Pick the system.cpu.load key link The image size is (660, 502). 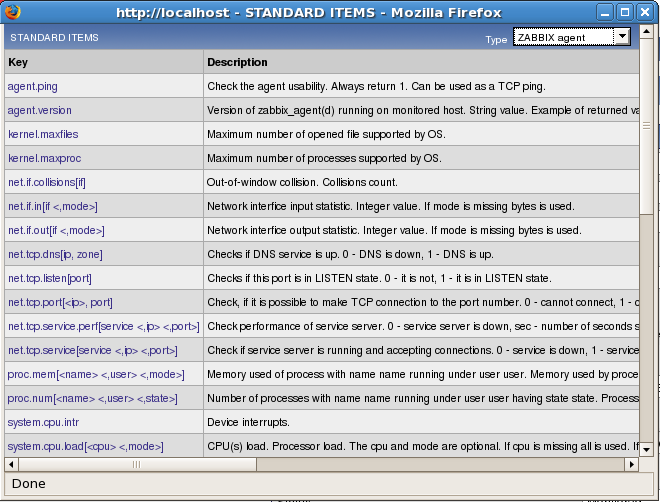coord(85,446)
